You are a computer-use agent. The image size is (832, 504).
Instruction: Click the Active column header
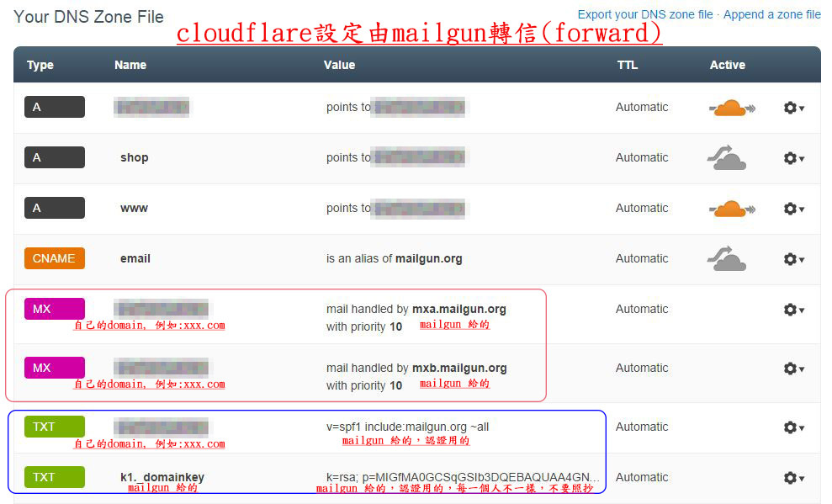(728, 65)
